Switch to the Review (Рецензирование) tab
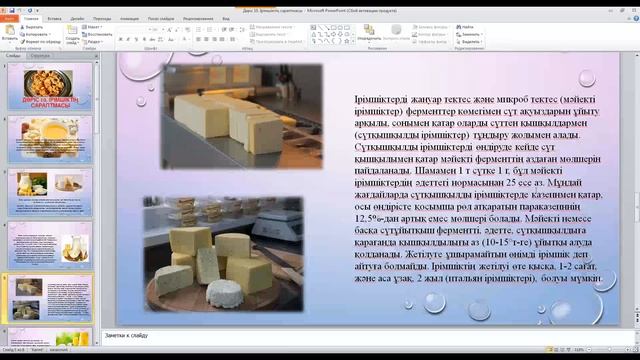 coord(198,19)
